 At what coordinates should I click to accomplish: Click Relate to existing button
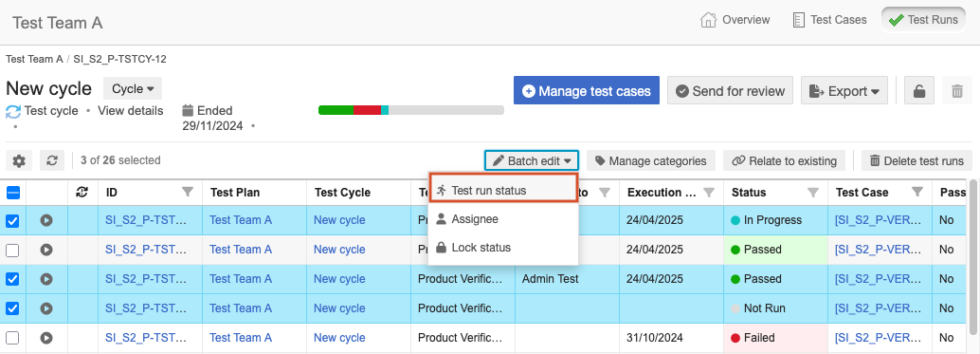784,160
